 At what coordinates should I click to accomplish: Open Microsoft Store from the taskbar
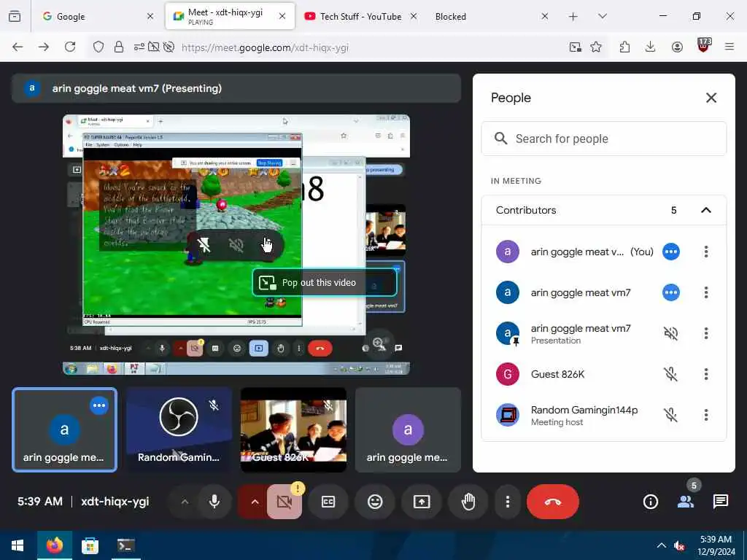(90, 545)
